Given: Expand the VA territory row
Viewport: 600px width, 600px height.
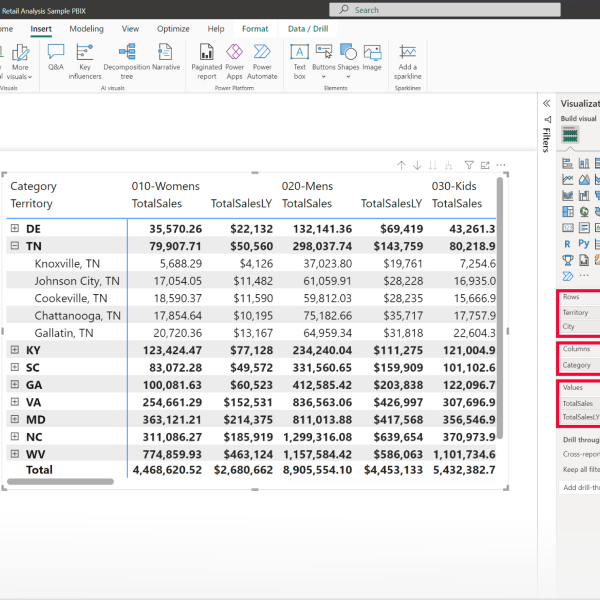Looking at the screenshot, I should click(15, 402).
